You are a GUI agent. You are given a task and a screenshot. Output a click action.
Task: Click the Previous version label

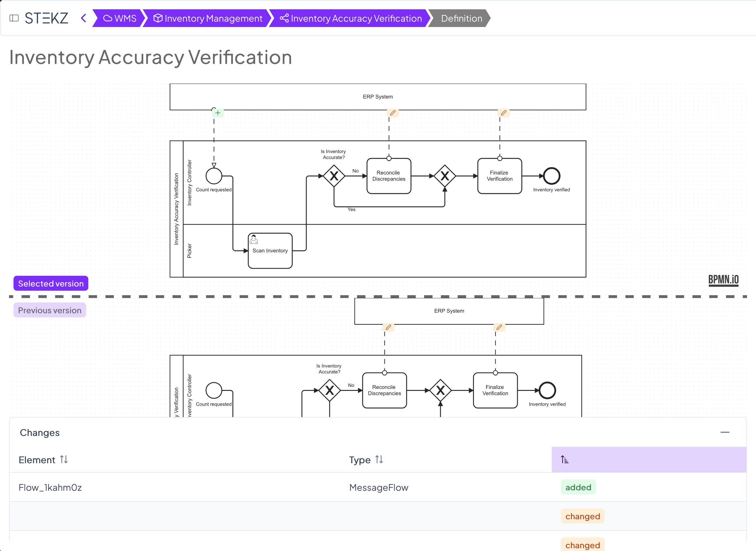pos(50,310)
